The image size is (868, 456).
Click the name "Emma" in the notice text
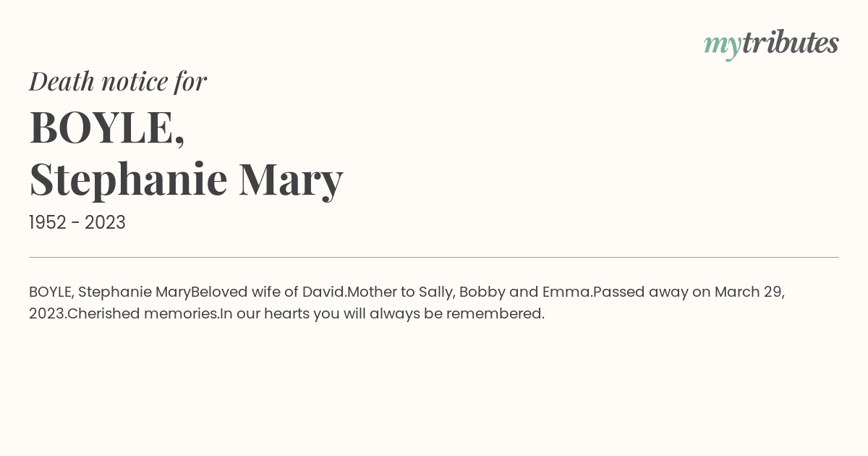[566, 292]
